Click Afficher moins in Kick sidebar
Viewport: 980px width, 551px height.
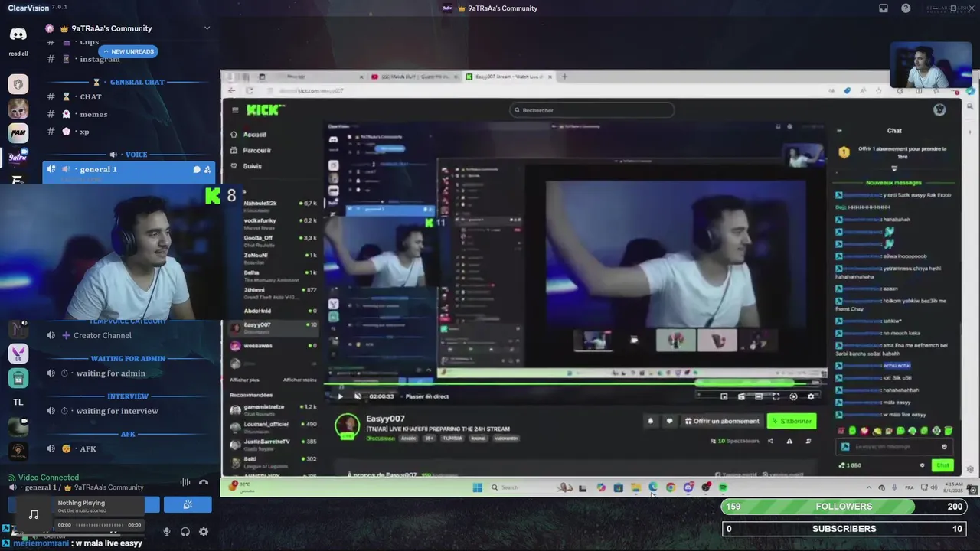tap(299, 380)
